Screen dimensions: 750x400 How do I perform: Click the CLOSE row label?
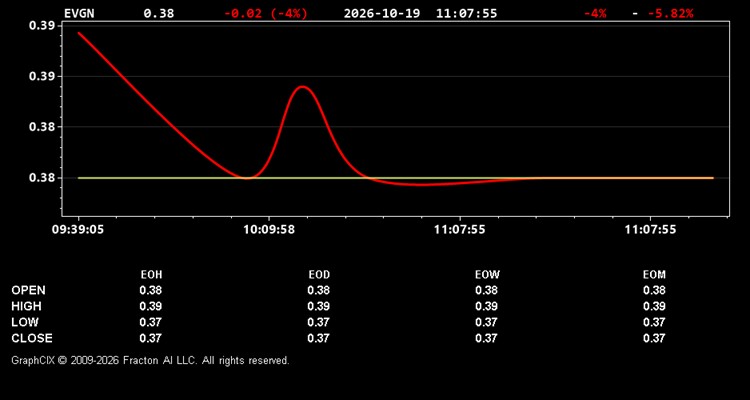[32, 338]
